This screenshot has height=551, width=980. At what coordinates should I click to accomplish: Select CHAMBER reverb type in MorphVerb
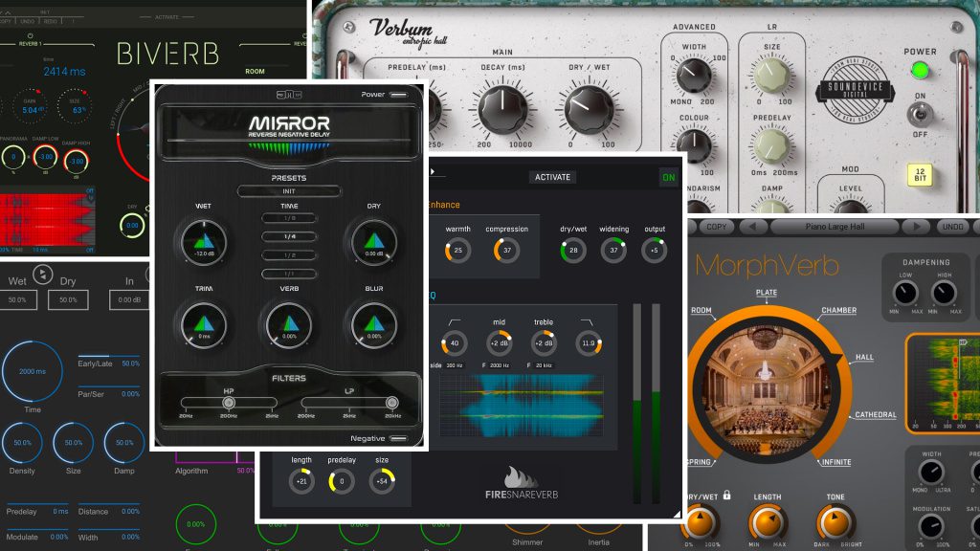[x=838, y=310]
